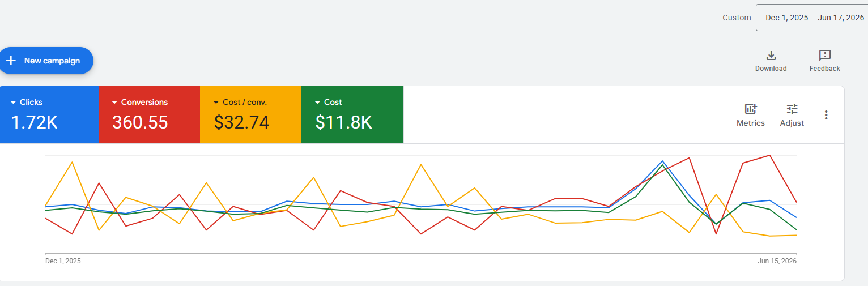Expand the Conversions metric dropdown arrow
Image resolution: width=868 pixels, height=286 pixels.
[x=114, y=103]
